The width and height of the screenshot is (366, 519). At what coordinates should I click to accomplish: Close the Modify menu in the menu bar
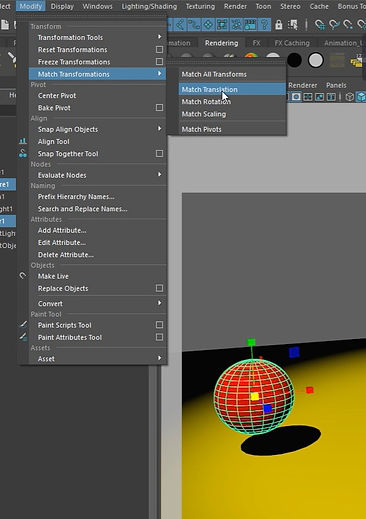(x=31, y=6)
